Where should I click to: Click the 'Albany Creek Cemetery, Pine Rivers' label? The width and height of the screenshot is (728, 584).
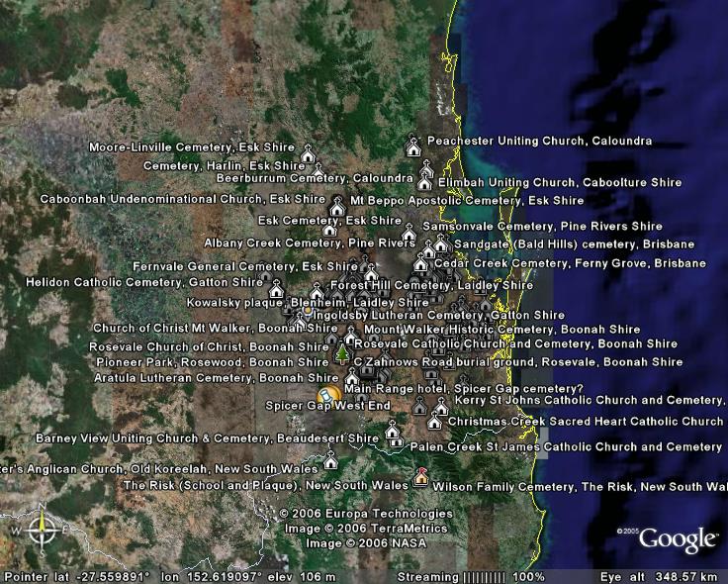310,243
